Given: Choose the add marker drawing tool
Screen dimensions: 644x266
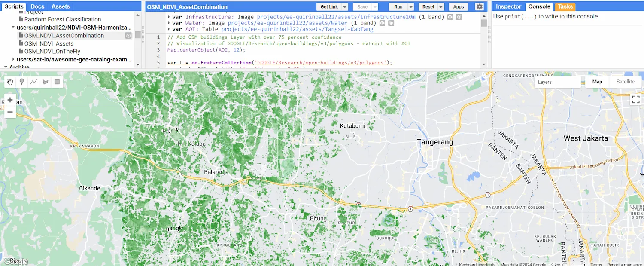Looking at the screenshot, I should click(22, 82).
